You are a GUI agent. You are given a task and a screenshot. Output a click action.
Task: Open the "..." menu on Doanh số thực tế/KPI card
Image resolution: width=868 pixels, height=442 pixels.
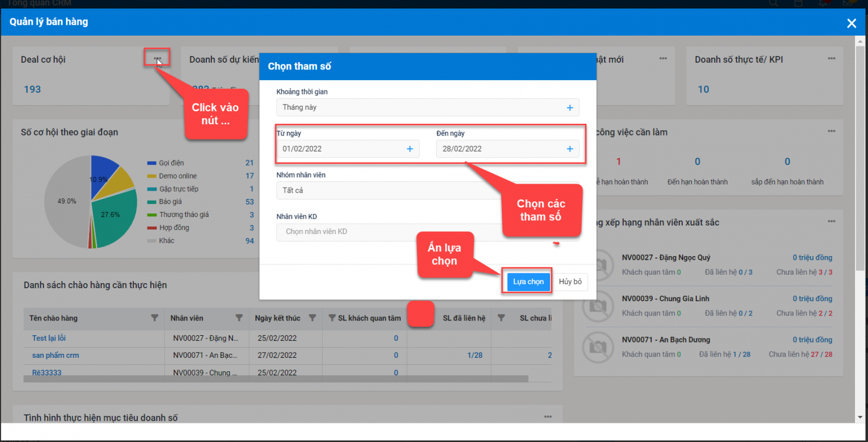[831, 58]
